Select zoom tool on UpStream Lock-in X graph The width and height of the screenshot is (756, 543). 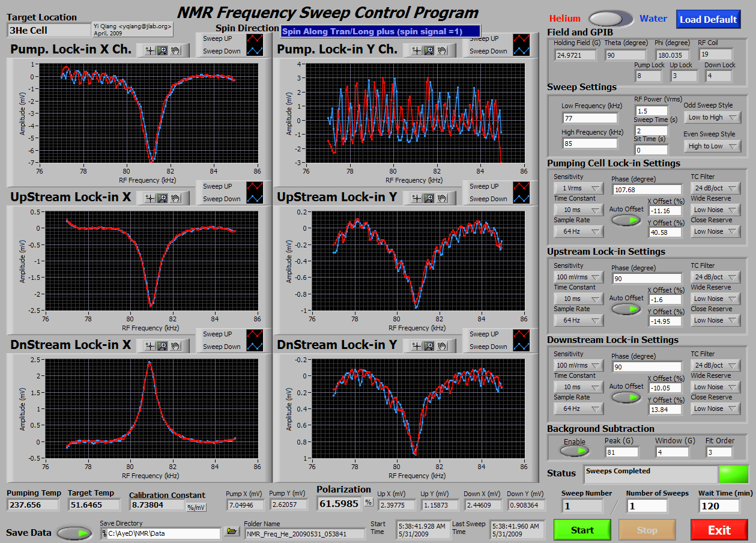(x=162, y=198)
